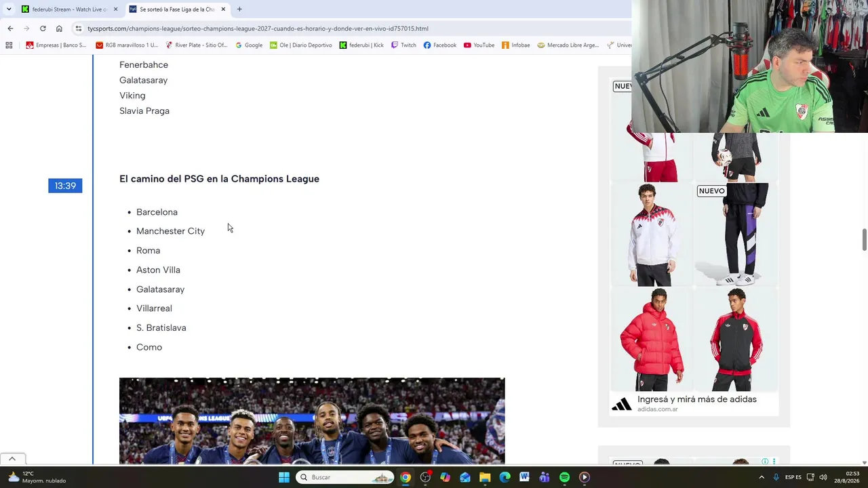Open Spotify from the taskbar
The width and height of the screenshot is (868, 488).
point(564,477)
